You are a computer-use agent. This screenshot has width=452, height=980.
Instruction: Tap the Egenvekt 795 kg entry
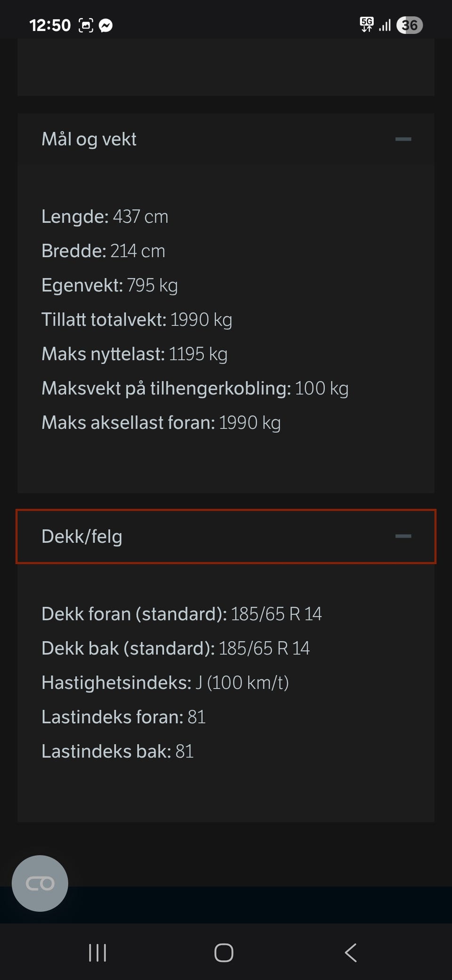coord(109,285)
